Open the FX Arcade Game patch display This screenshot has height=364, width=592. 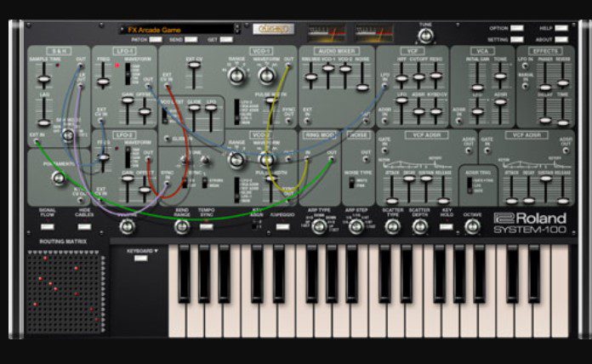[178, 30]
